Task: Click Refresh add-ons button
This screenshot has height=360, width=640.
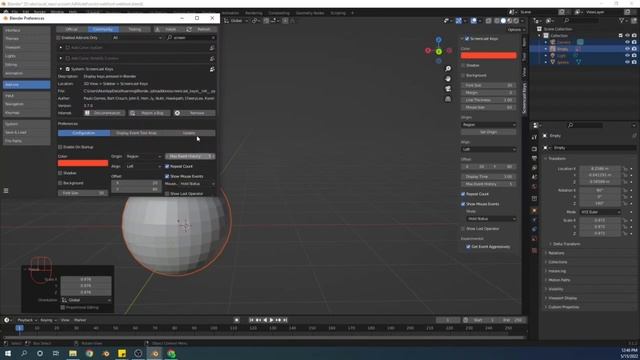Action: pyautogui.click(x=200, y=29)
